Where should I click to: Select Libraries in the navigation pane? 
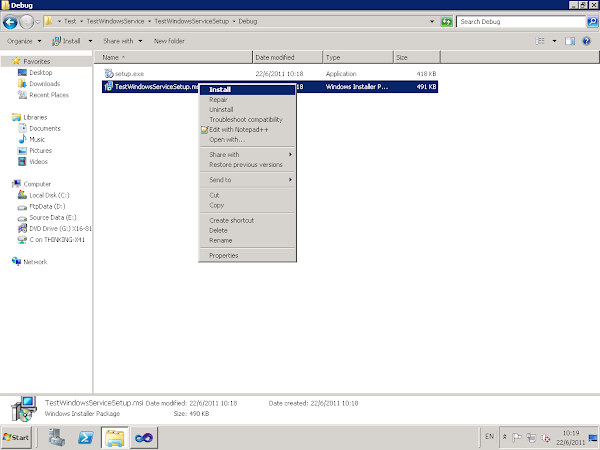click(35, 117)
